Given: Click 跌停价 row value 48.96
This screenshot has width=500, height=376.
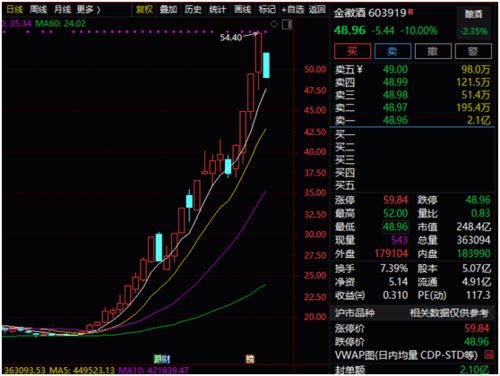Looking at the screenshot, I should click(x=477, y=341).
